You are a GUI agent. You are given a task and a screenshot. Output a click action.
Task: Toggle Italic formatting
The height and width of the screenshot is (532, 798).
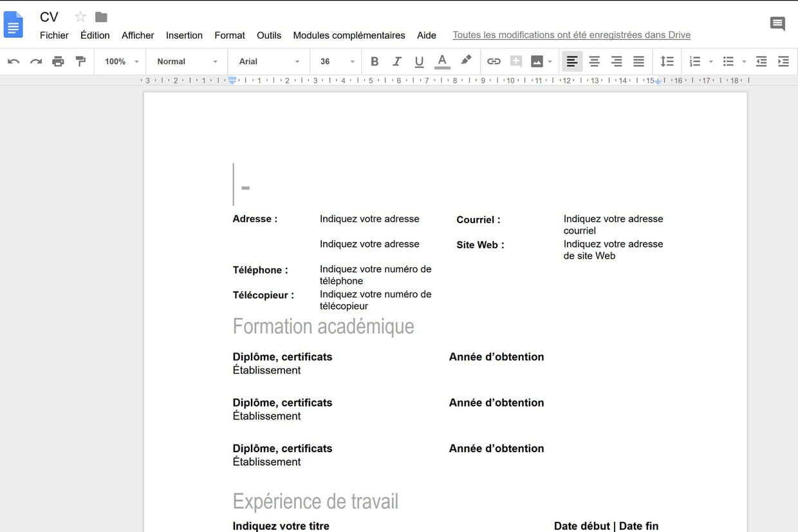tap(397, 62)
